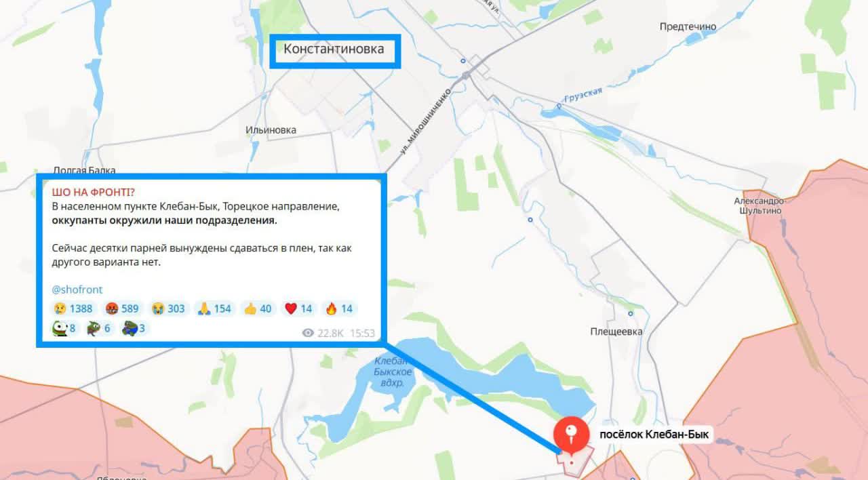Click the red map pin marker

pyautogui.click(x=571, y=435)
